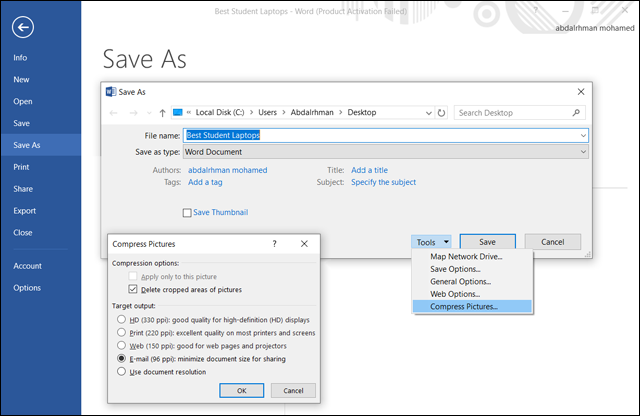Select Save As in backstage sidebar
Screen dimensions: 640x416
coord(41,145)
